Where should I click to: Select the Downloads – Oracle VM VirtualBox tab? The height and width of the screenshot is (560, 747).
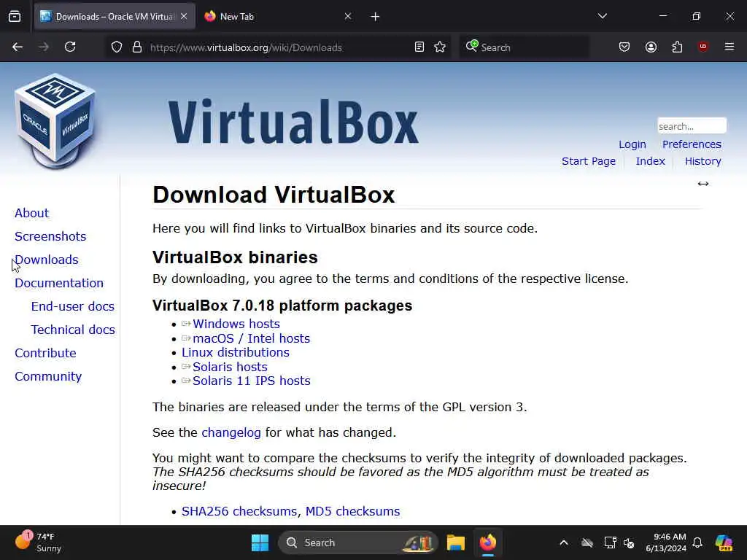[115, 17]
